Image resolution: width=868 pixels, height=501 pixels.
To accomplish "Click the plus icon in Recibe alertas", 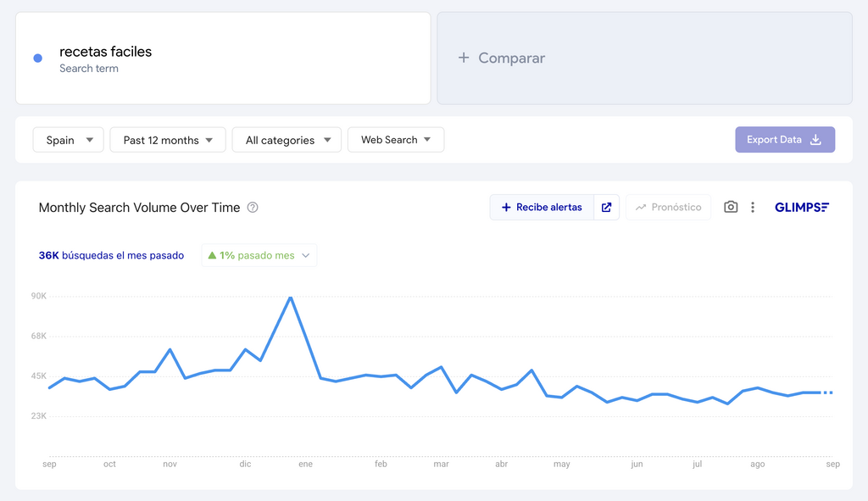I will pyautogui.click(x=507, y=207).
